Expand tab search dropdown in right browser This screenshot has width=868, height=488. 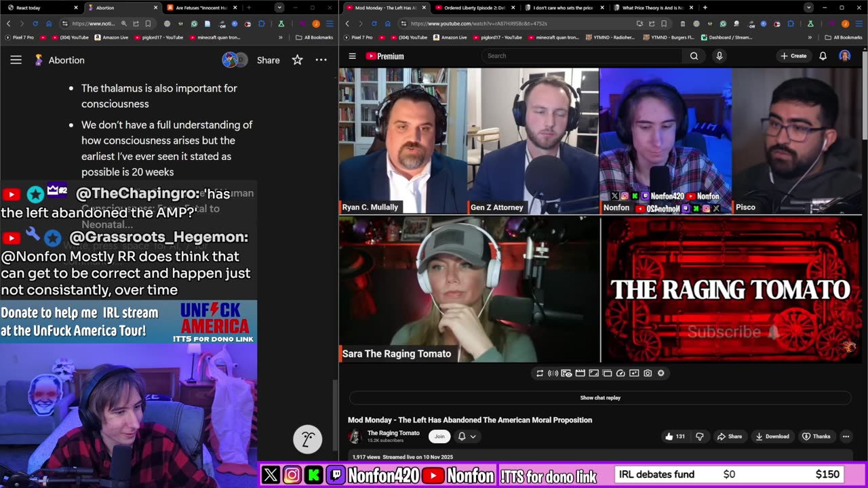point(808,7)
